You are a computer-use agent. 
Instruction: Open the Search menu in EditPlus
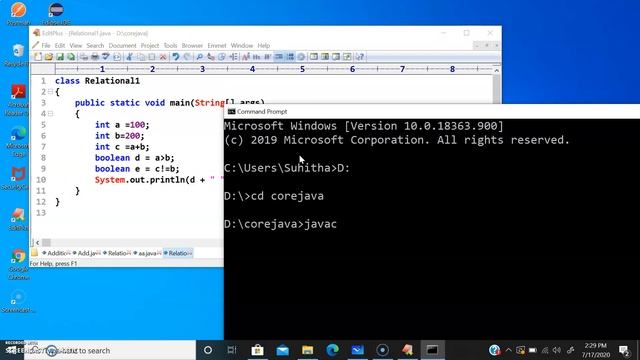95,45
